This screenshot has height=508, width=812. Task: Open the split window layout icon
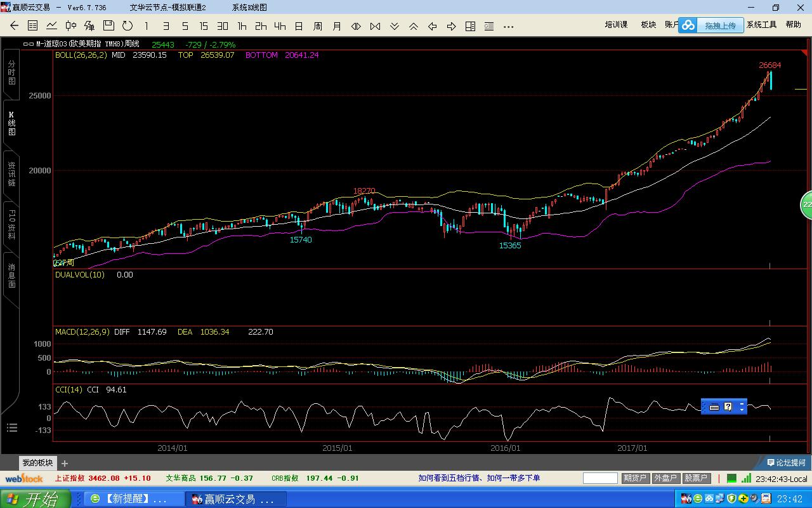470,26
